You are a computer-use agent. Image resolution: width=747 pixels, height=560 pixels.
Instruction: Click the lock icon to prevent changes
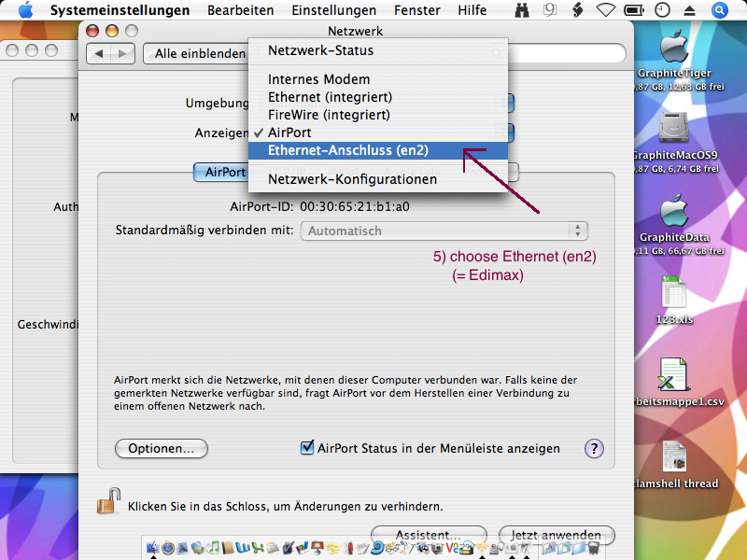coord(108,501)
